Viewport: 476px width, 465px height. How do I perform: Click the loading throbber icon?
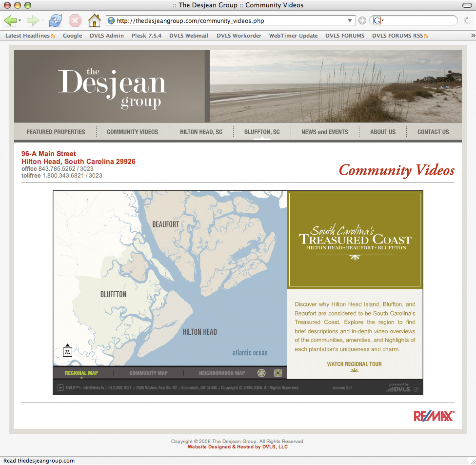click(467, 20)
